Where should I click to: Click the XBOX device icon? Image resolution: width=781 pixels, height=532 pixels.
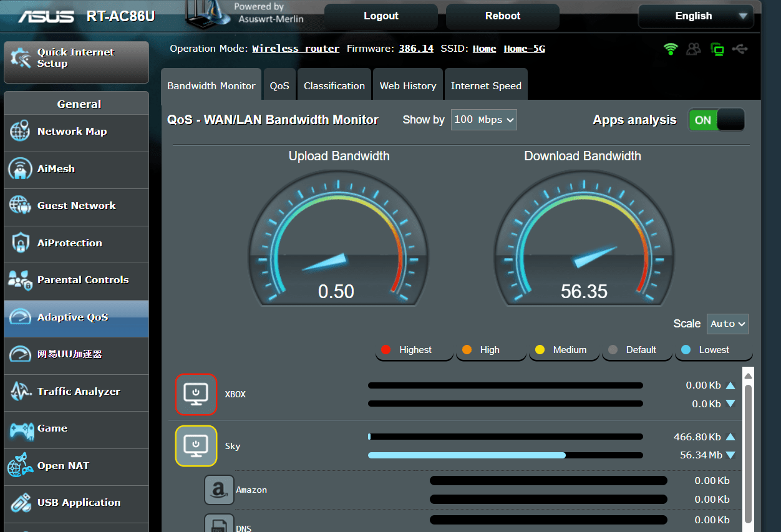pos(196,394)
